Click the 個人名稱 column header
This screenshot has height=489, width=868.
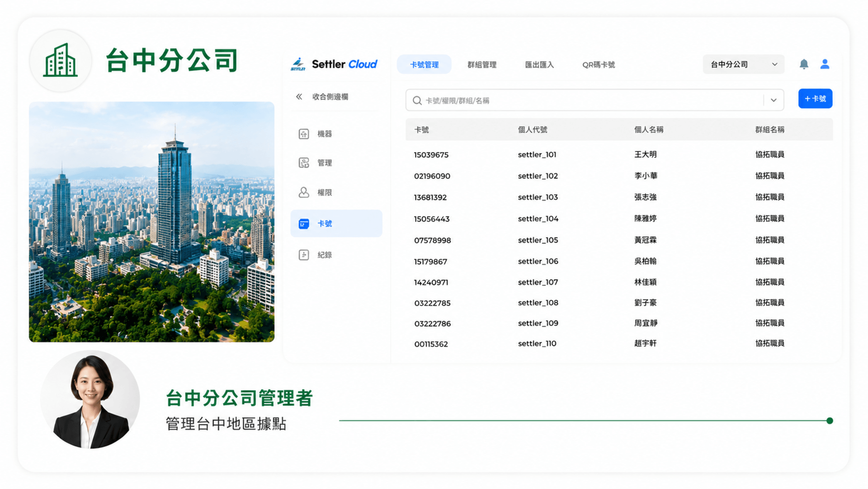pyautogui.click(x=649, y=130)
